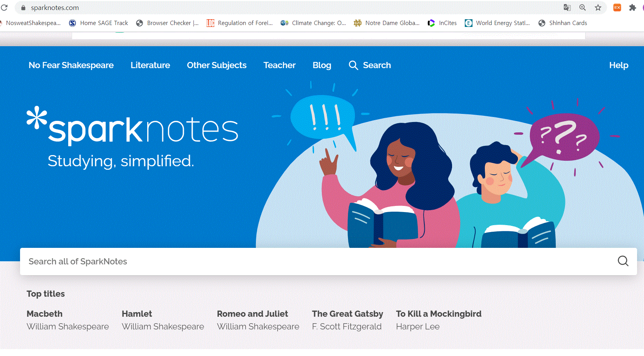644x356 pixels.
Task: Open the World Energy Stati... bookmark
Action: click(x=497, y=23)
